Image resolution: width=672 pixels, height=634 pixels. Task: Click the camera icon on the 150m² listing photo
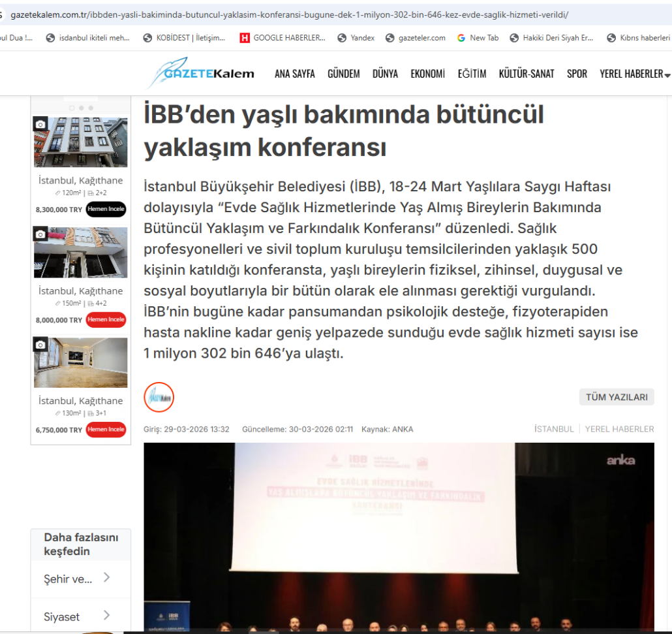pyautogui.click(x=41, y=234)
